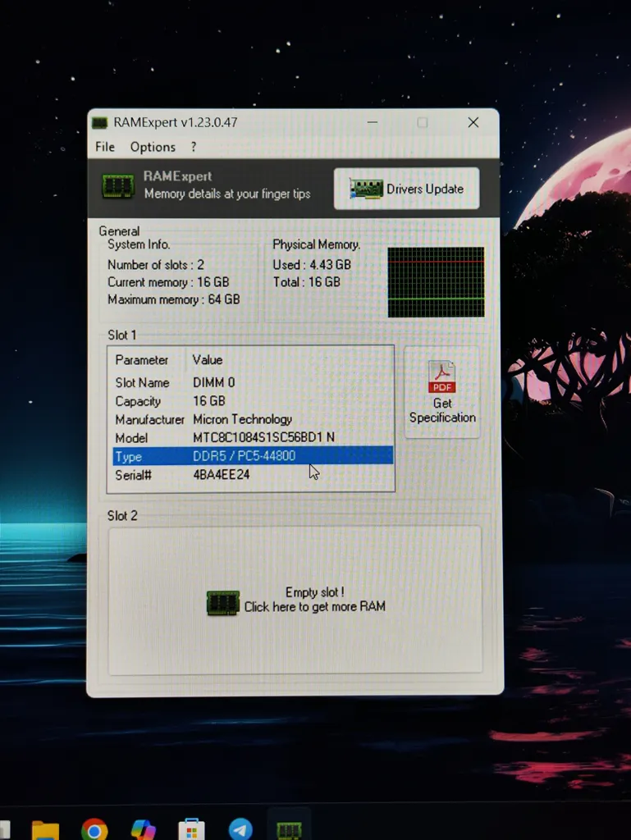Select the Serial# row 4BA4EE24

[x=253, y=475]
